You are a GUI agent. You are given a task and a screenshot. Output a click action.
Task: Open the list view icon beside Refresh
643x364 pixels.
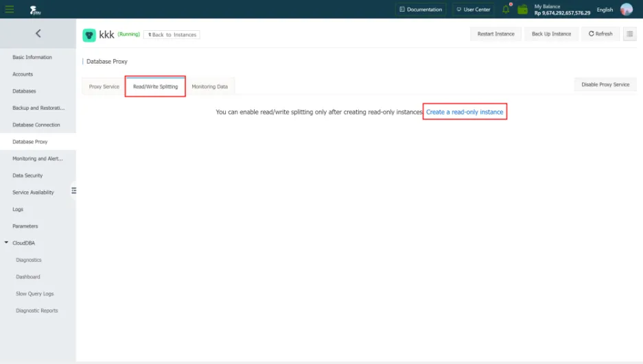coord(629,34)
